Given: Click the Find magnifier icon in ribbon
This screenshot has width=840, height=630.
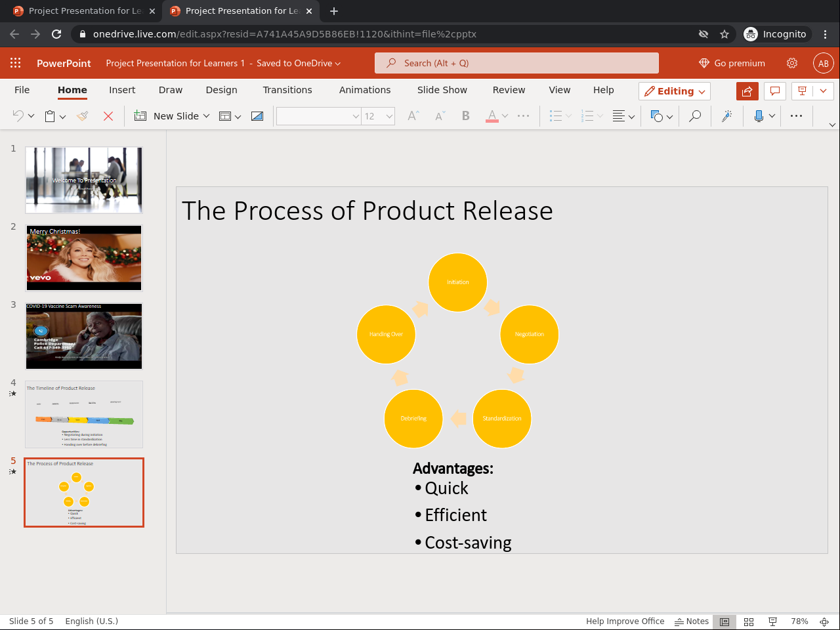Looking at the screenshot, I should click(694, 116).
